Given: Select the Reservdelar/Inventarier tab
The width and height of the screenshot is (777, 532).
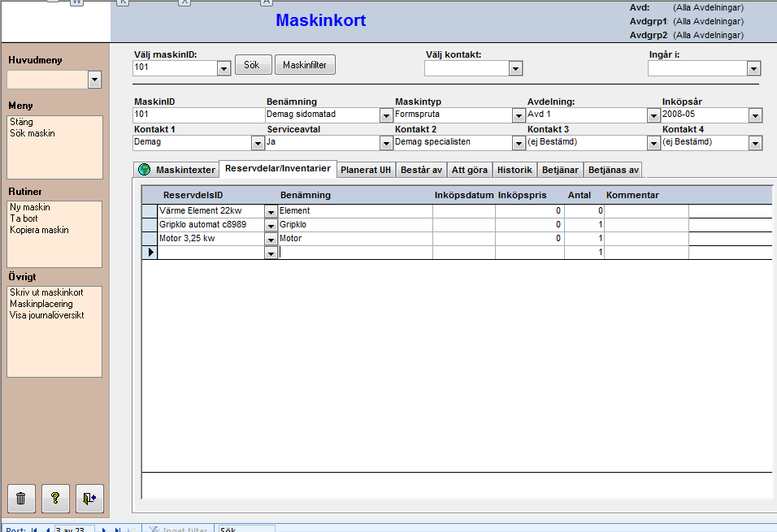Looking at the screenshot, I should point(278,168).
